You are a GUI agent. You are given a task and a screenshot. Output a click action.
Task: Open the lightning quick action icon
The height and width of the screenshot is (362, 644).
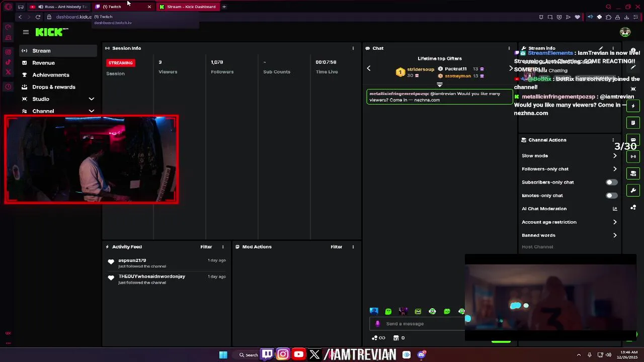(x=633, y=106)
